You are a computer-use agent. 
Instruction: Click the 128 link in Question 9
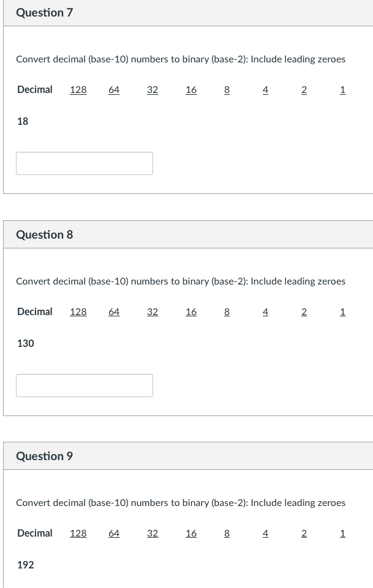(78, 533)
